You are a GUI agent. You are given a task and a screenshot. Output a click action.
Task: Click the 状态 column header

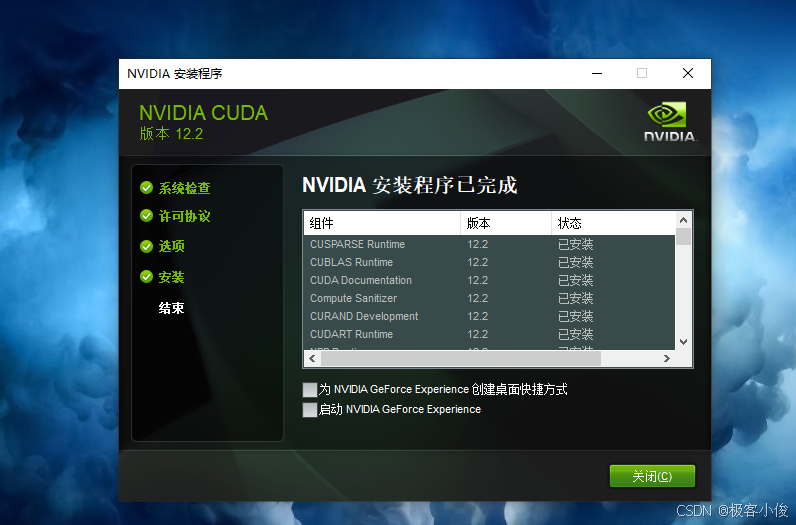(613, 223)
